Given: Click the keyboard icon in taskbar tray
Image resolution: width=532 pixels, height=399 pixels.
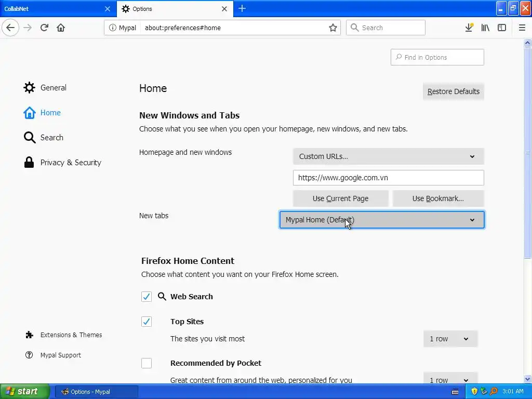Looking at the screenshot, I should pyautogui.click(x=455, y=392).
